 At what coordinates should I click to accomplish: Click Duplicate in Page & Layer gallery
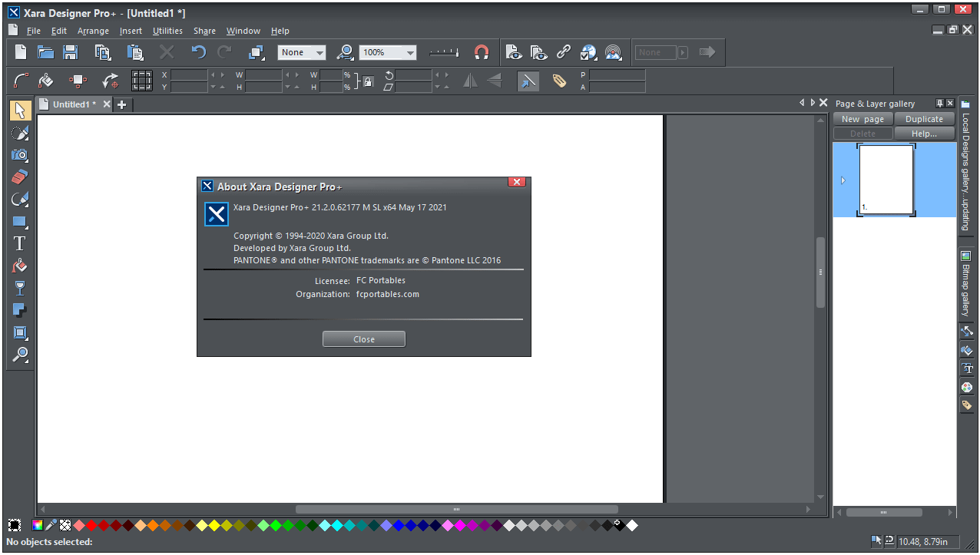[x=924, y=119]
